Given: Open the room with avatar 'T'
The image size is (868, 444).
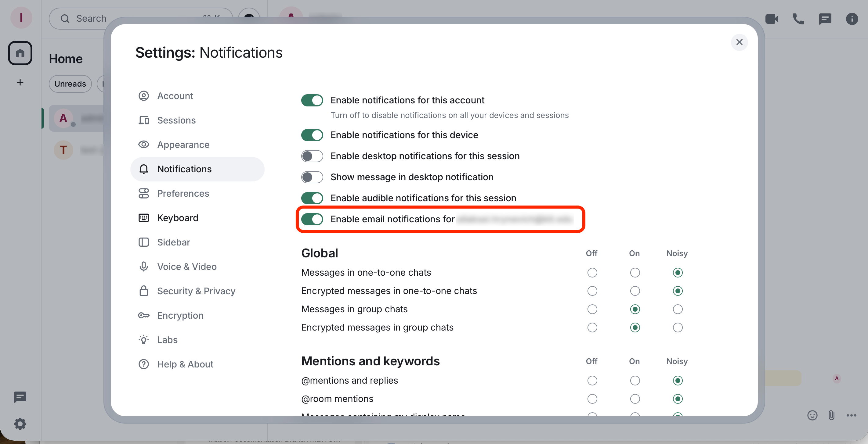Looking at the screenshot, I should tap(77, 150).
